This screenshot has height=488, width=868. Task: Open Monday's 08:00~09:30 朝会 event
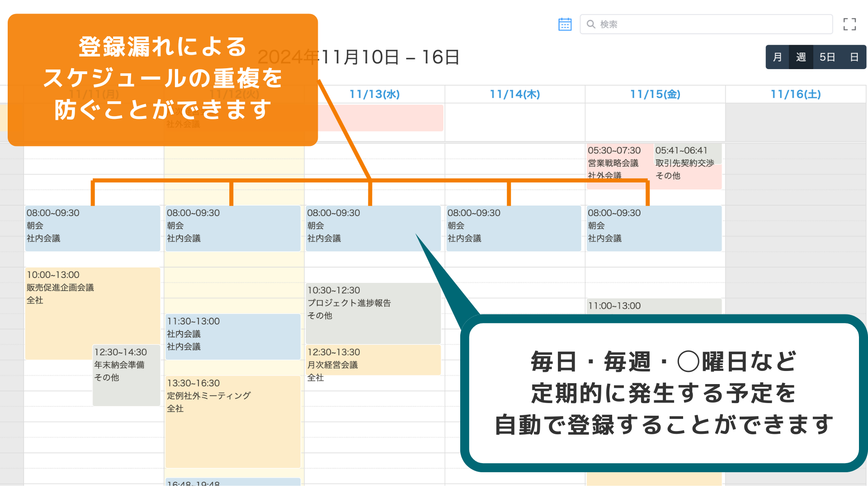coord(93,228)
